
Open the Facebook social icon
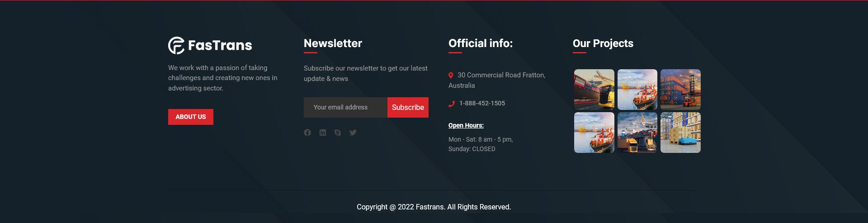307,133
